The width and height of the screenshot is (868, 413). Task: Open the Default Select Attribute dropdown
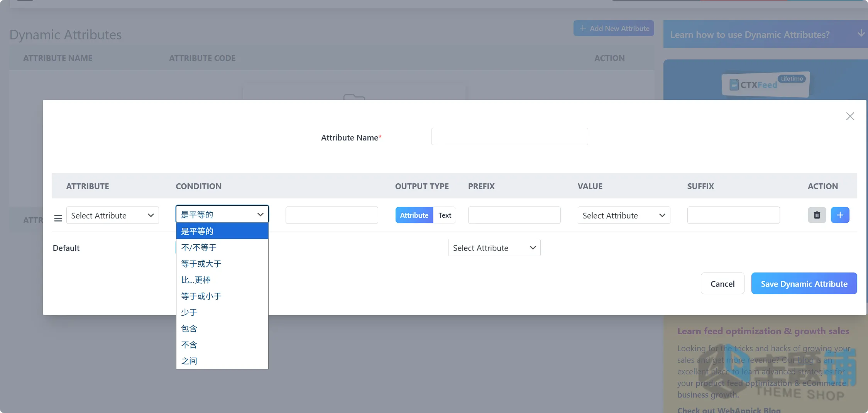494,248
